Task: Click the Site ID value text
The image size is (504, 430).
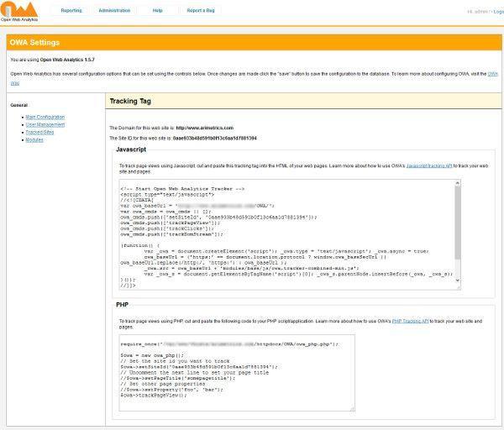Action: (x=215, y=139)
